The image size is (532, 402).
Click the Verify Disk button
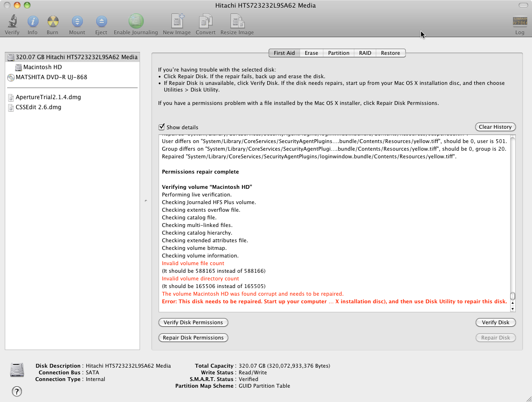point(495,322)
